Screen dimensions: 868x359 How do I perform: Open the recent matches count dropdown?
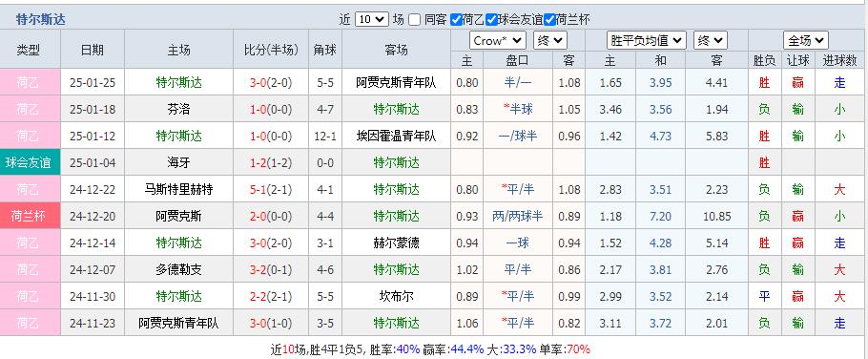pos(371,19)
